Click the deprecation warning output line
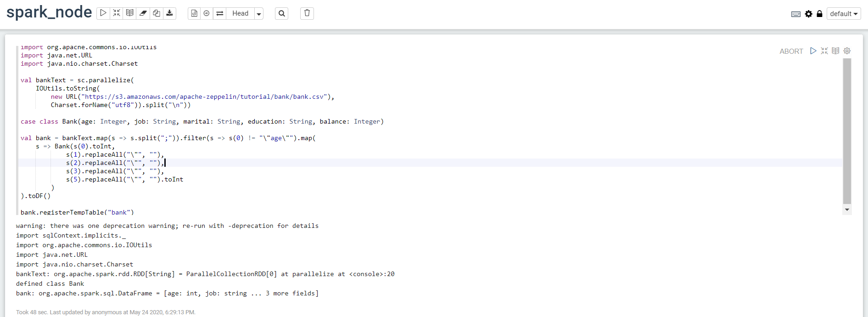 pos(167,226)
